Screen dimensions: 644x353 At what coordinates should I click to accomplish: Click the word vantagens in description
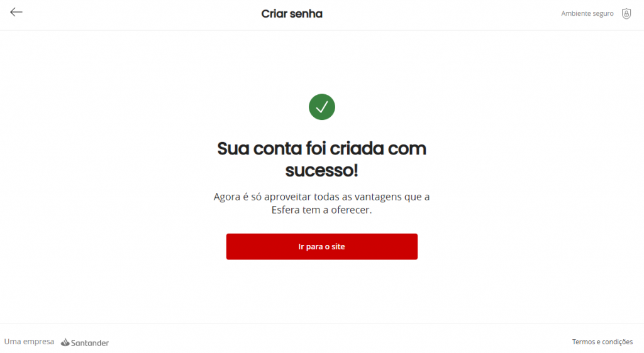pyautogui.click(x=378, y=197)
